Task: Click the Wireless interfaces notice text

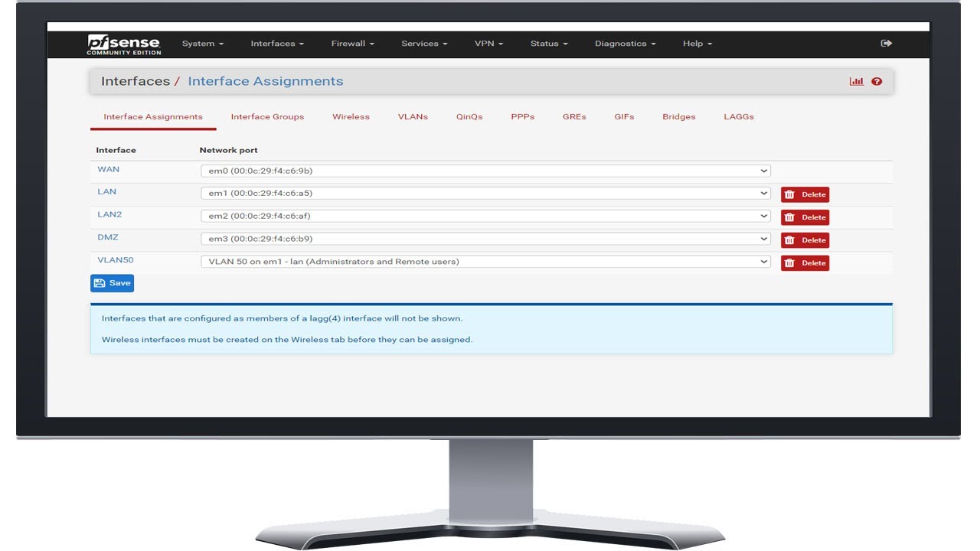Action: (x=287, y=340)
